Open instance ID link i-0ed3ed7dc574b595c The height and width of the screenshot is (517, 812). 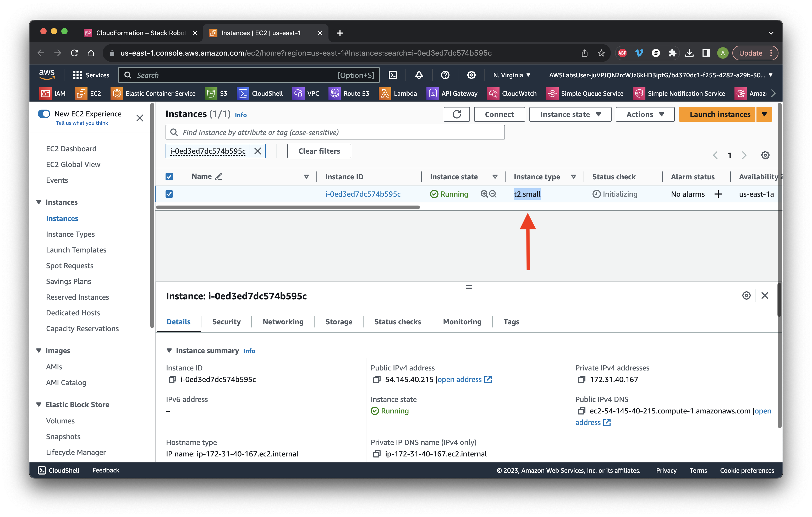tap(363, 194)
